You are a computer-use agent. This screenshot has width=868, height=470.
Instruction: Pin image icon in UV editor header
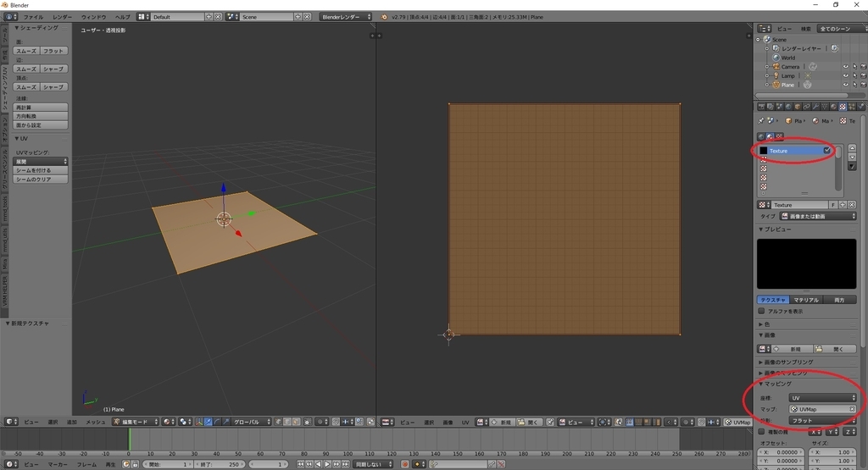(550, 422)
